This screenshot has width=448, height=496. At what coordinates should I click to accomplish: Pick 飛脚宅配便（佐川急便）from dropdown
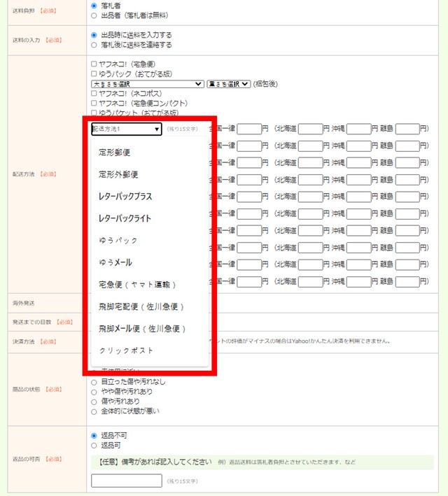click(141, 306)
